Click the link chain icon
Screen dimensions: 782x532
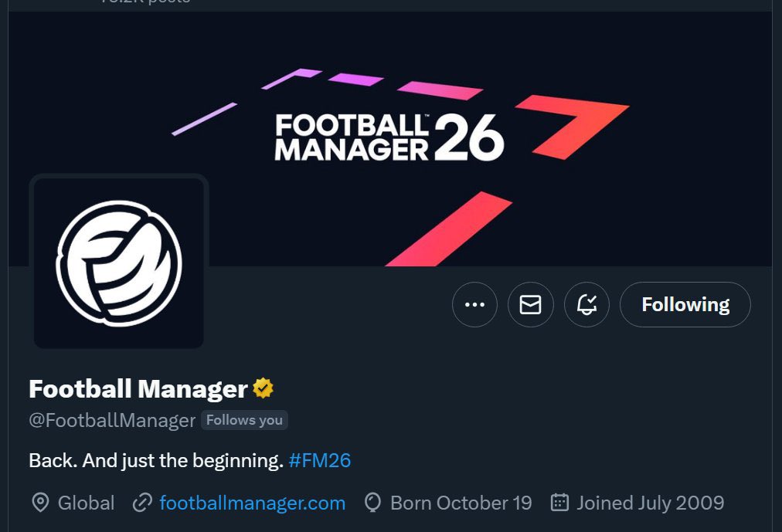tap(142, 503)
